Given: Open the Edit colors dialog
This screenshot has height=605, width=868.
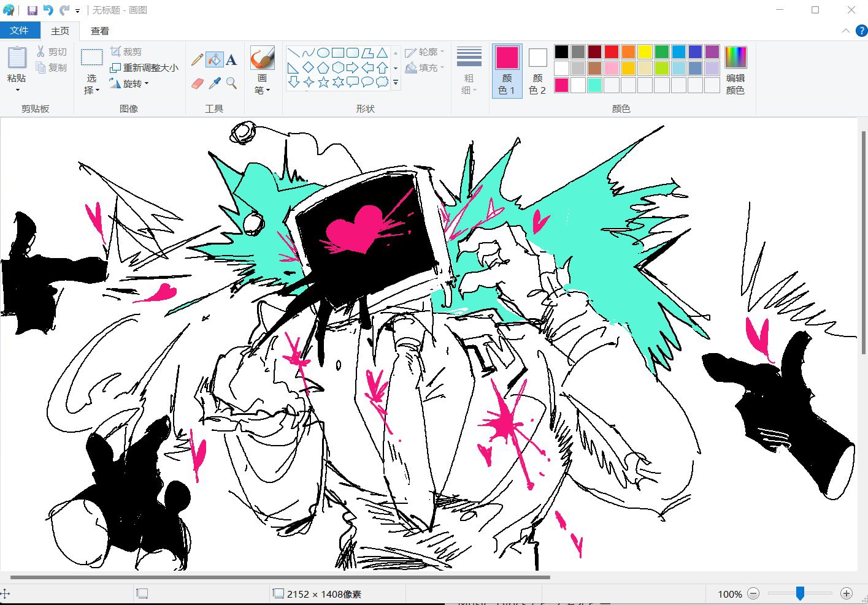Looking at the screenshot, I should click(735, 70).
